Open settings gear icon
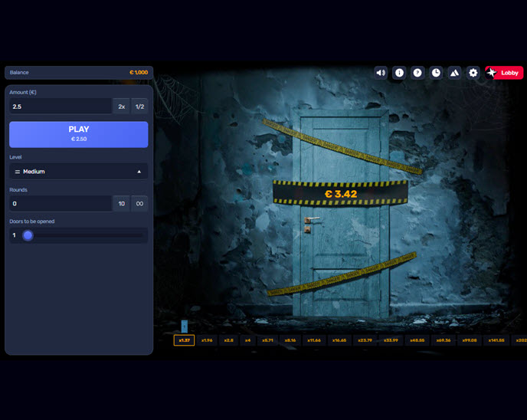The height and width of the screenshot is (420, 527). coord(473,73)
